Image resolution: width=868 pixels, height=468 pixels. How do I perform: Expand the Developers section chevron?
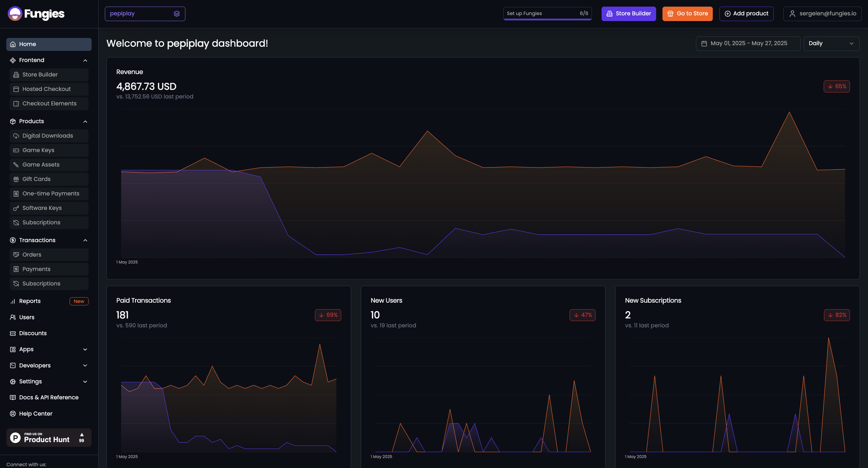pyautogui.click(x=85, y=366)
